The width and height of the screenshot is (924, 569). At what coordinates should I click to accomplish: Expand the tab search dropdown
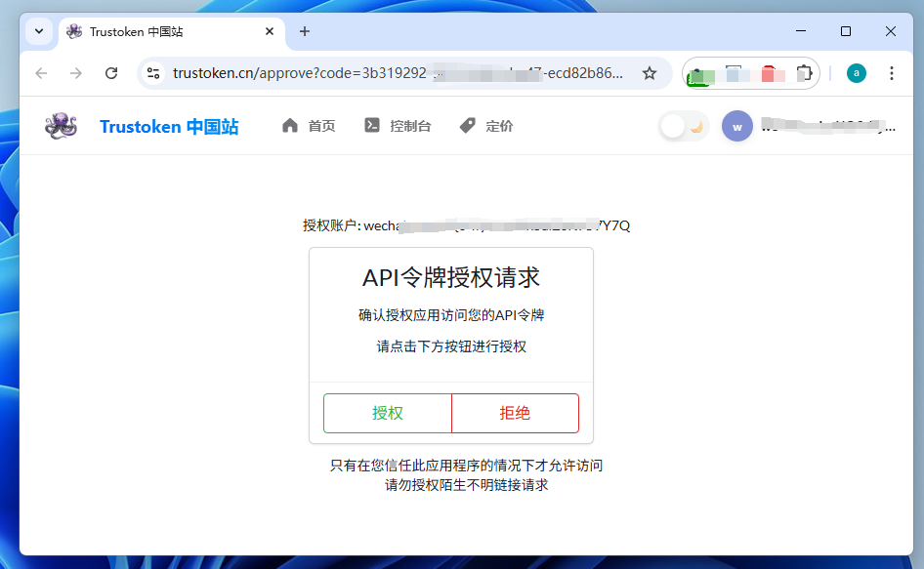(x=39, y=31)
